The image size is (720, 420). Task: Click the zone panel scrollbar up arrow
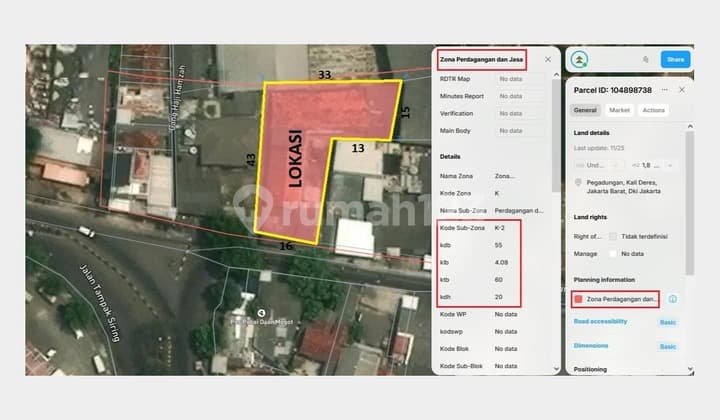[556, 74]
